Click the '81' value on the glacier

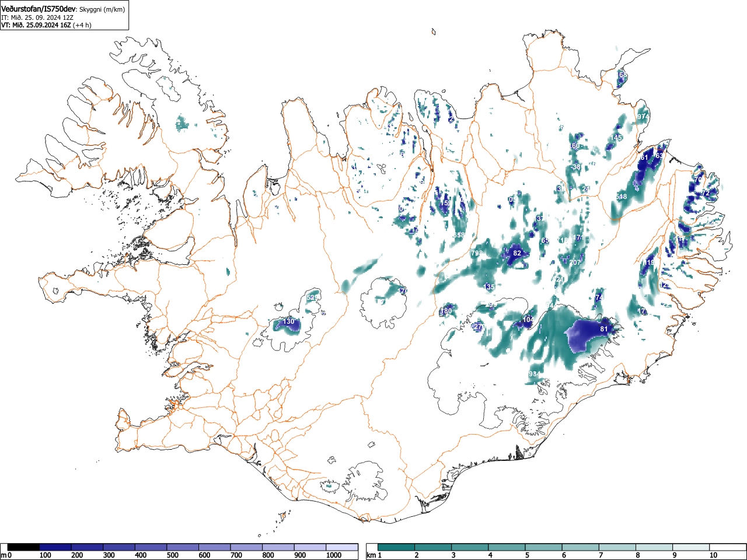604,329
